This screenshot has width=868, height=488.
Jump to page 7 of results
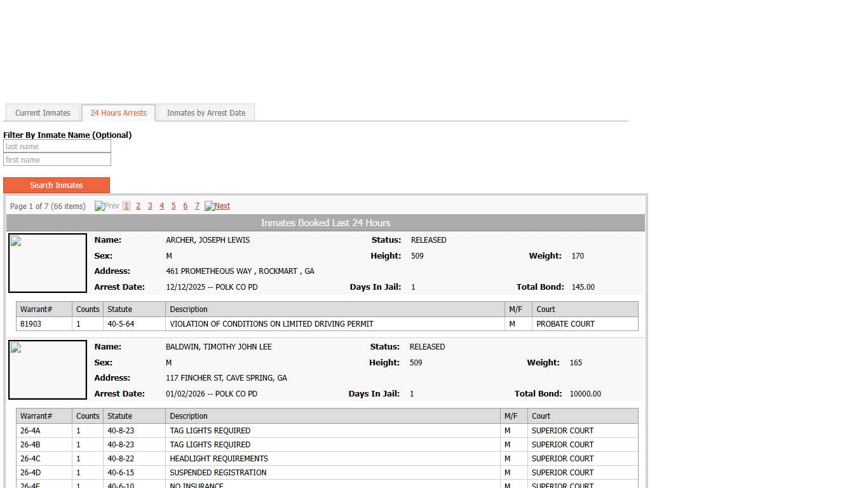(x=197, y=206)
